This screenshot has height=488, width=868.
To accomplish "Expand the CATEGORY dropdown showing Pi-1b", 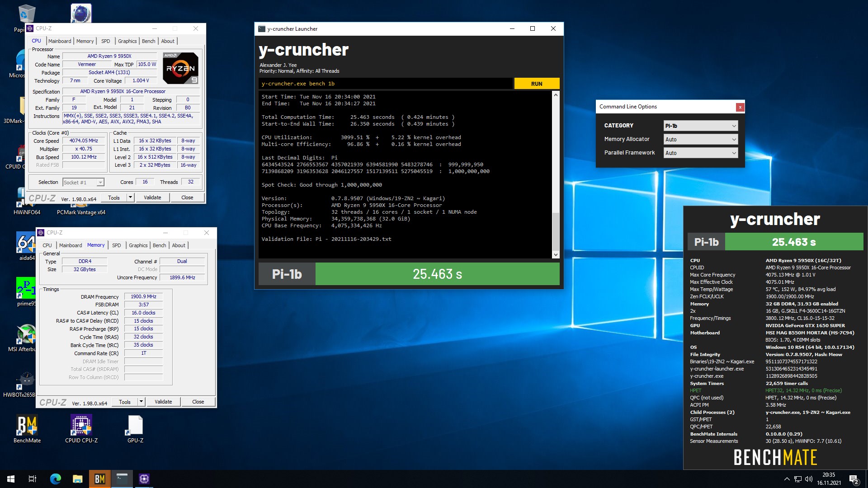I will click(x=701, y=126).
